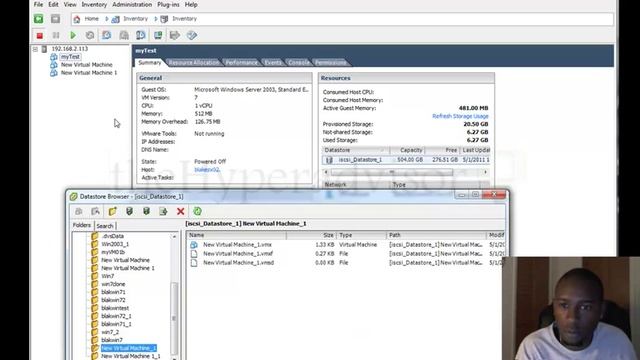Switch to the Permissions tab
Screen dimensions: 640x360
click(330, 62)
